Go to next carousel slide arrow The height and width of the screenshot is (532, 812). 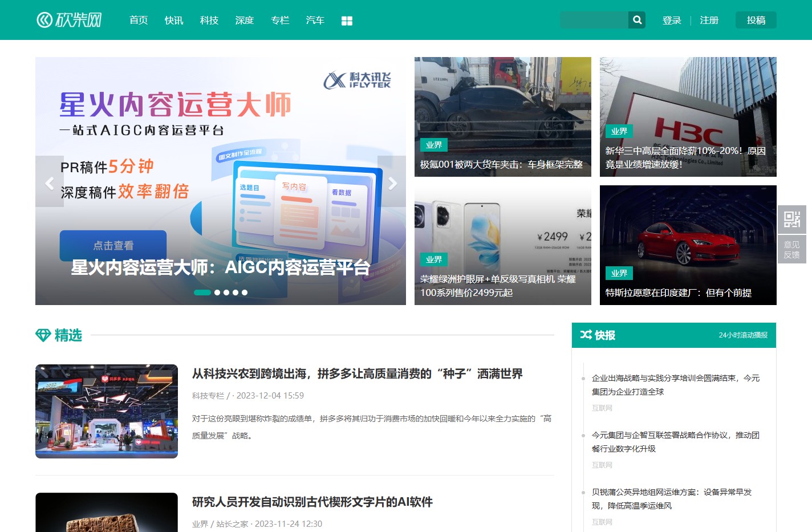(392, 182)
